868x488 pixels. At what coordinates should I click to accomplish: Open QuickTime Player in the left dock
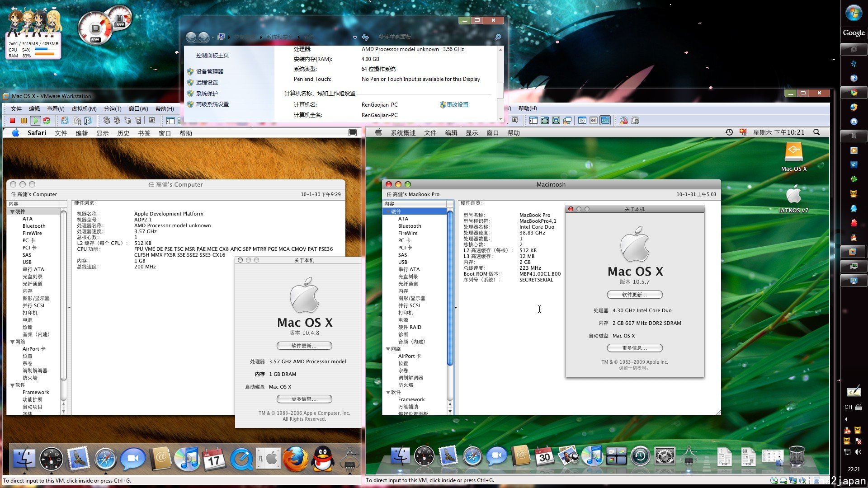point(241,459)
